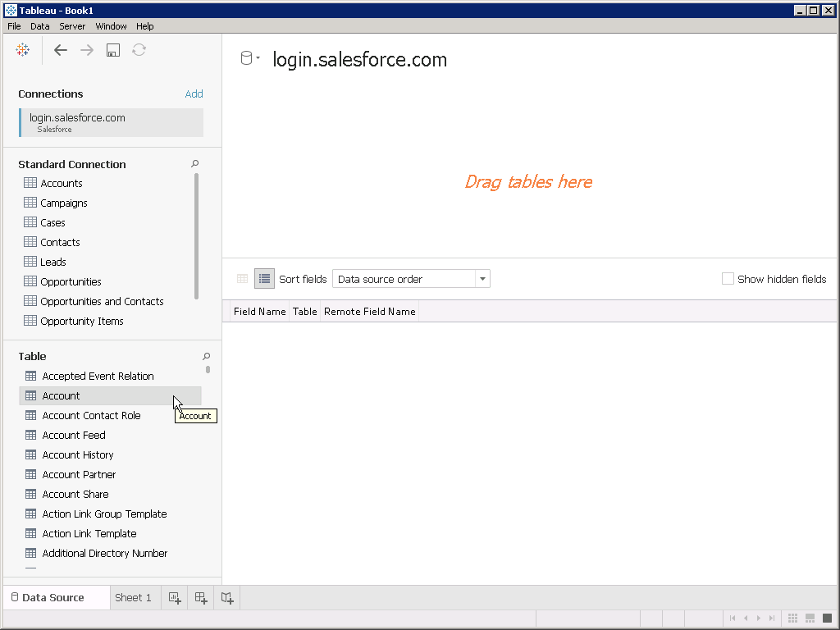The height and width of the screenshot is (630, 840).
Task: Switch to the Sheet 1 tab
Action: tap(133, 598)
